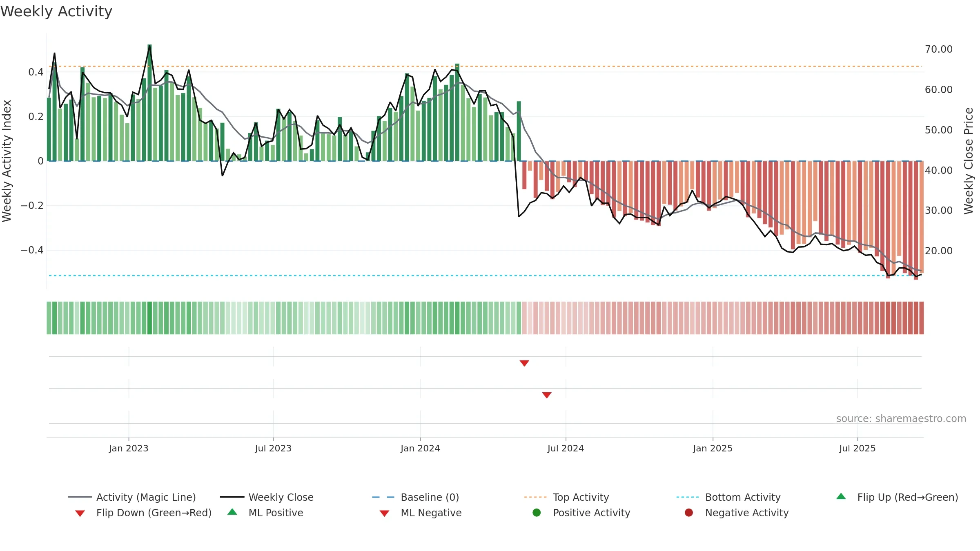Toggle the Flip Down (Green→Red) legend entry
This screenshot has width=980, height=551.
click(x=143, y=513)
